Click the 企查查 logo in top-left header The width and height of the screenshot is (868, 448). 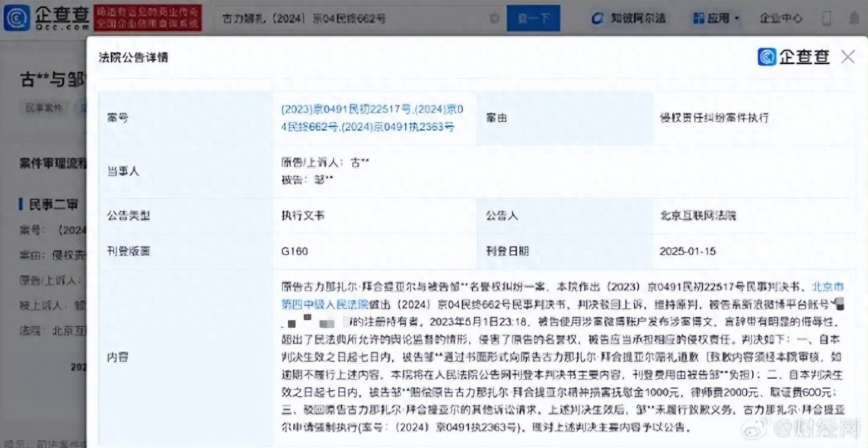[x=46, y=18]
